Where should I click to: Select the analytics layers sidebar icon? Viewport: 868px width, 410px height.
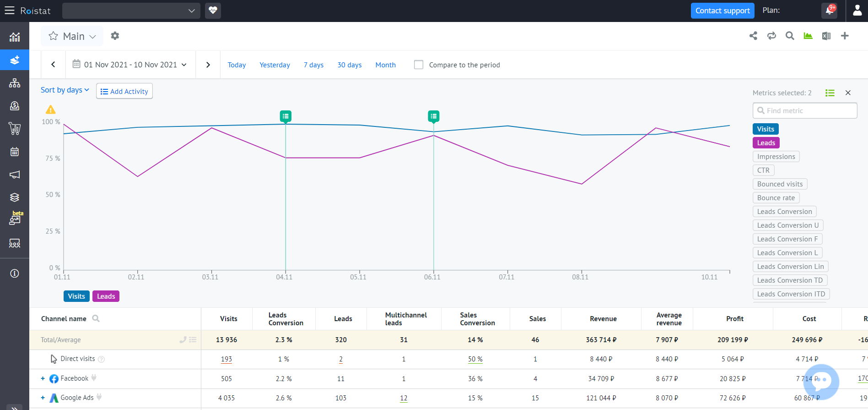(15, 60)
